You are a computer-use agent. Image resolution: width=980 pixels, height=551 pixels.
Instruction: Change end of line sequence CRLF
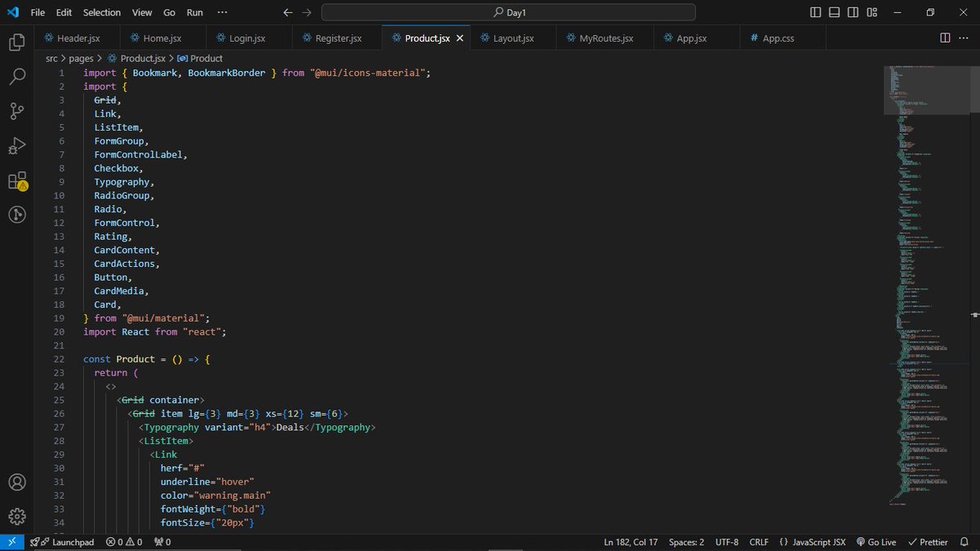[759, 542]
